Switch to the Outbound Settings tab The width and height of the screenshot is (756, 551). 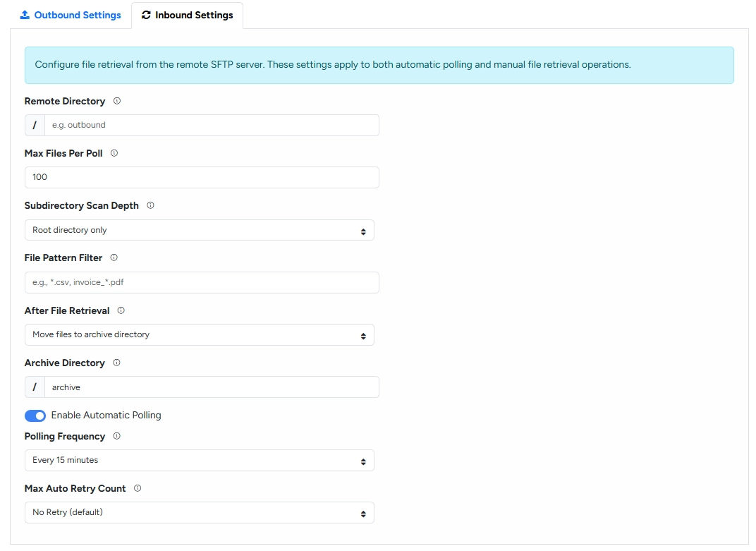71,16
